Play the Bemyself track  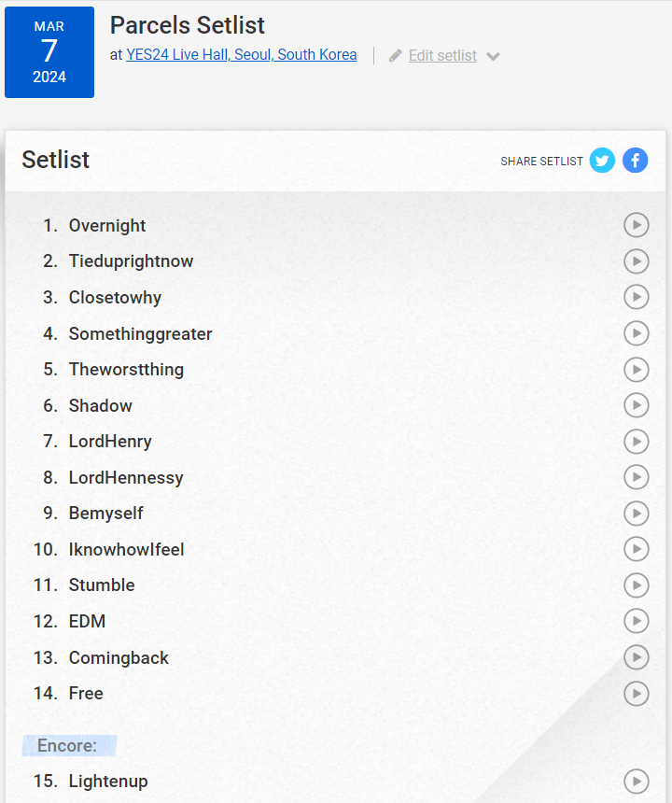tap(637, 514)
